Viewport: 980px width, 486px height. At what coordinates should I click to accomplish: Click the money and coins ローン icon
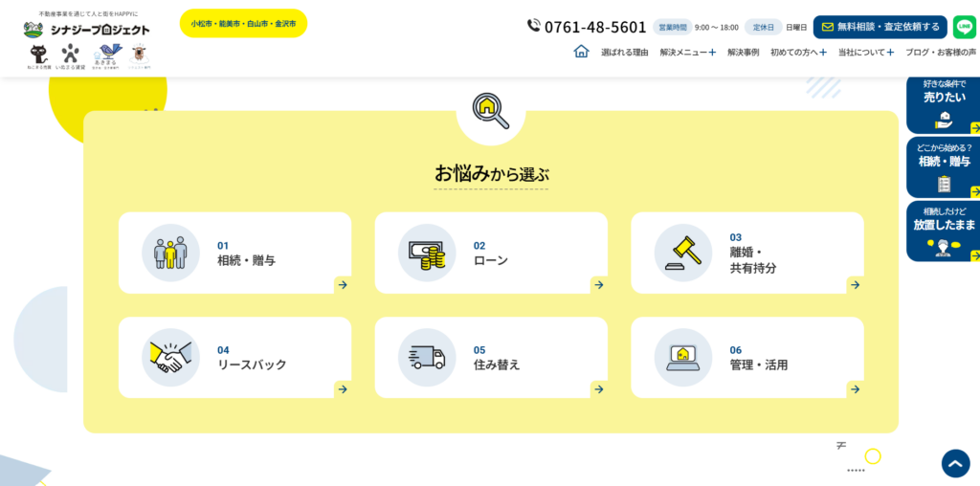[427, 253]
